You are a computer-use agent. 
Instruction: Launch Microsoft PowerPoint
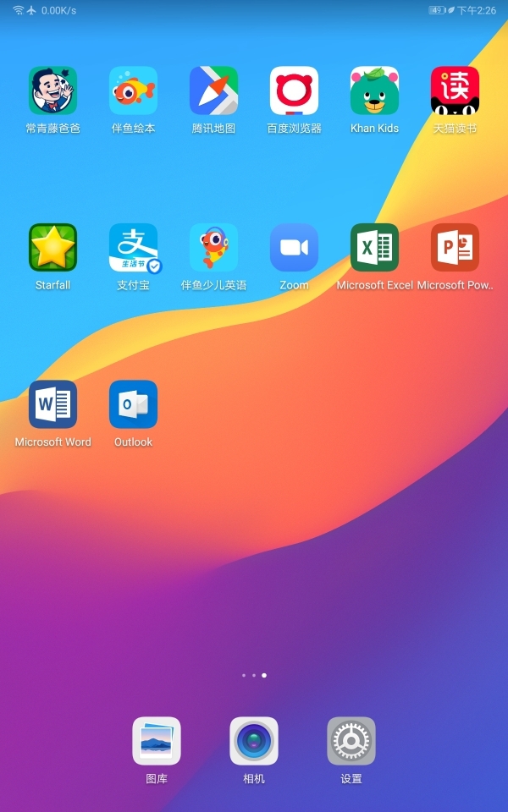pos(455,247)
